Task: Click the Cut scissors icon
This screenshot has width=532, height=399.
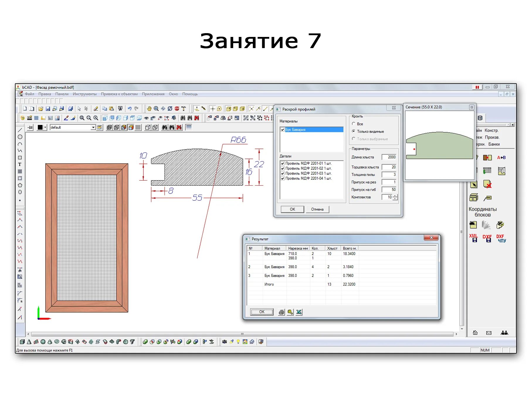Action: tap(120, 109)
